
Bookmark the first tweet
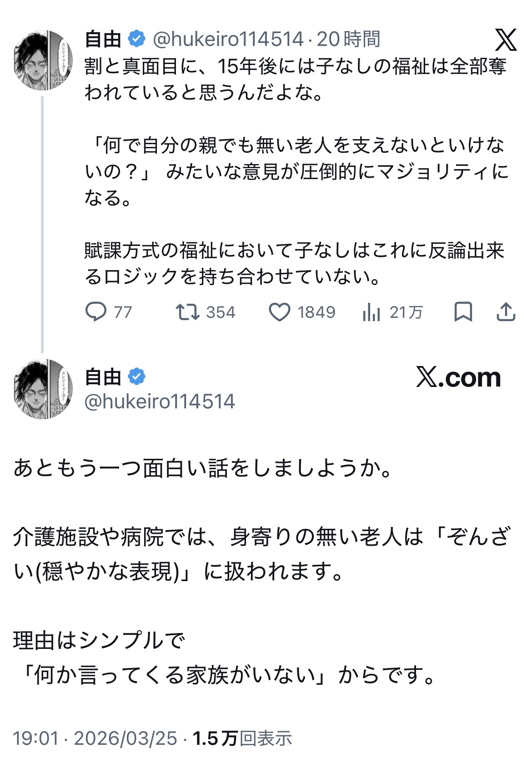463,312
